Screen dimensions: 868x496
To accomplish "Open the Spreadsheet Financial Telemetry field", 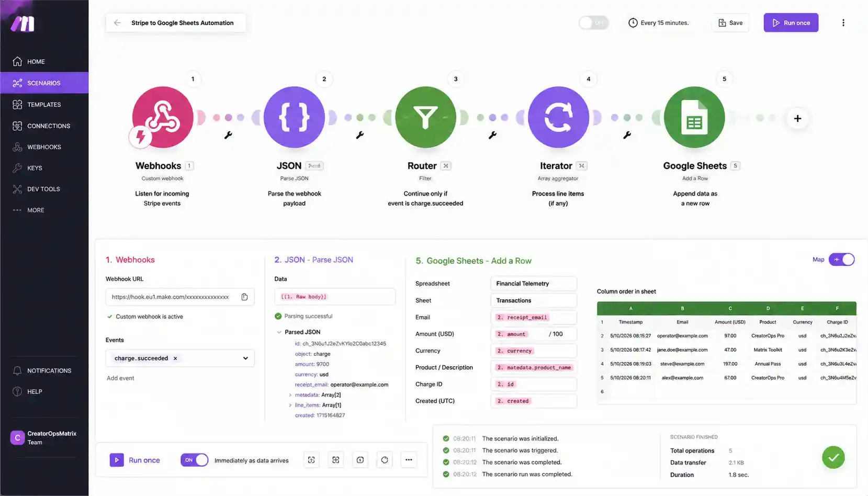I will [x=534, y=284].
